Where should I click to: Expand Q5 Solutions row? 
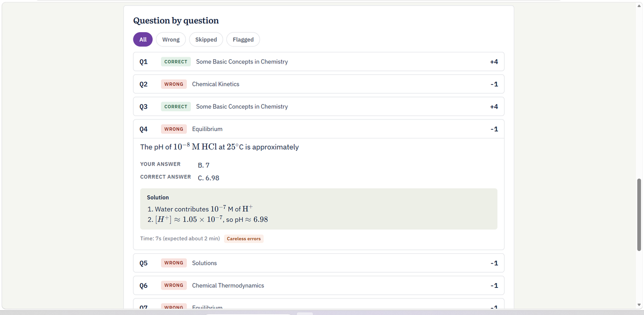[x=319, y=263]
